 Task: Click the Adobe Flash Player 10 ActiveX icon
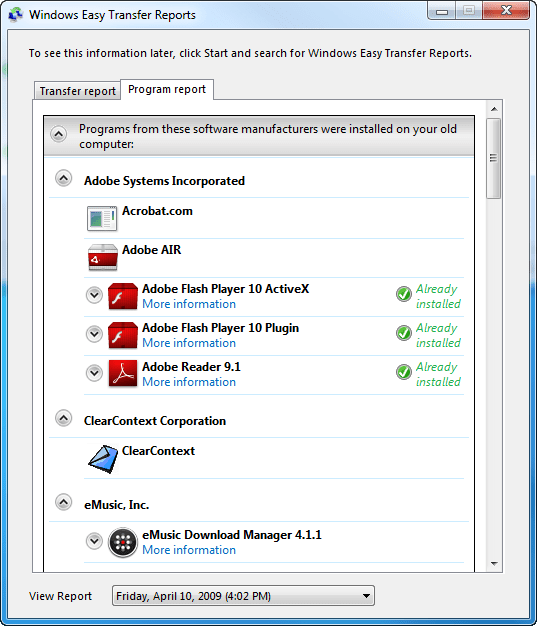123,296
